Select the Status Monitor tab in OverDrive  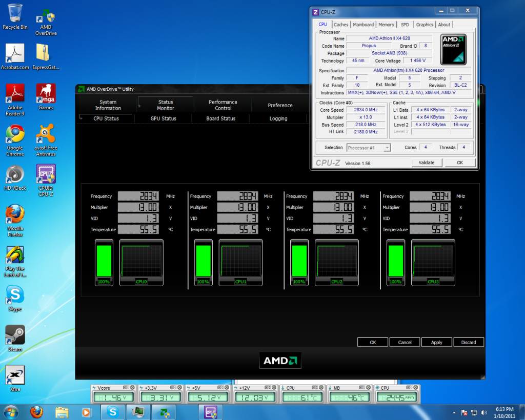[166, 105]
